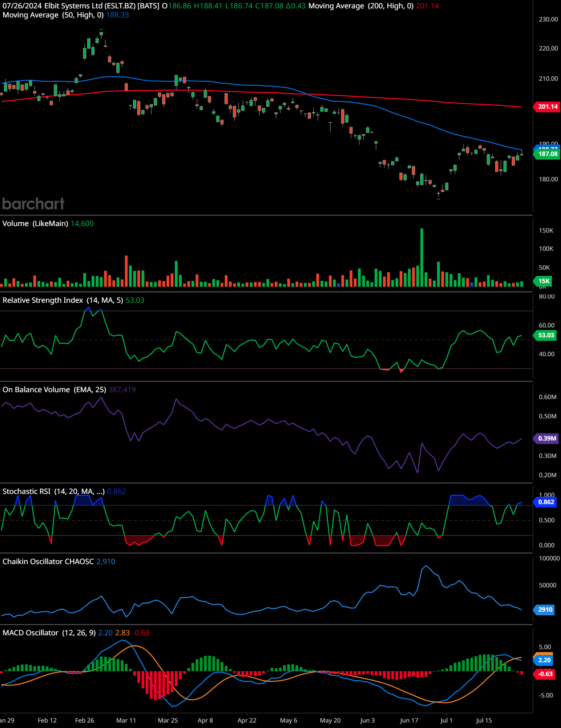Click the red -0.63 value beside MACD label
Viewport: 561px width, 728px height.
coord(141,633)
